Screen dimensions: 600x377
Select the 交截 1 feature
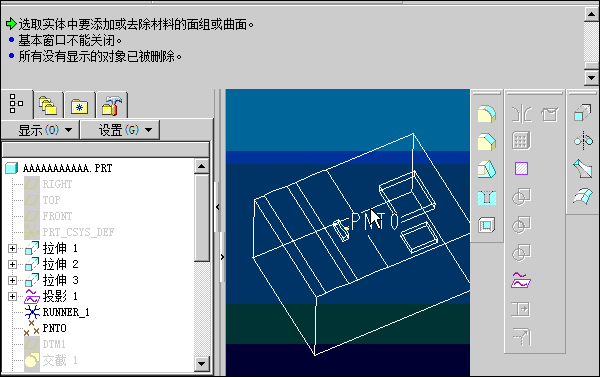coord(60,361)
